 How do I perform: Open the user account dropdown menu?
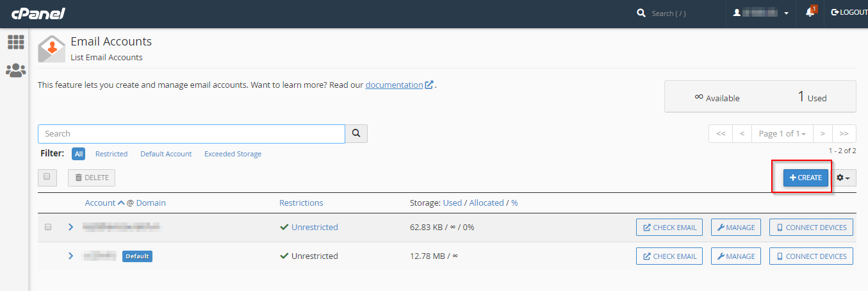pyautogui.click(x=760, y=13)
